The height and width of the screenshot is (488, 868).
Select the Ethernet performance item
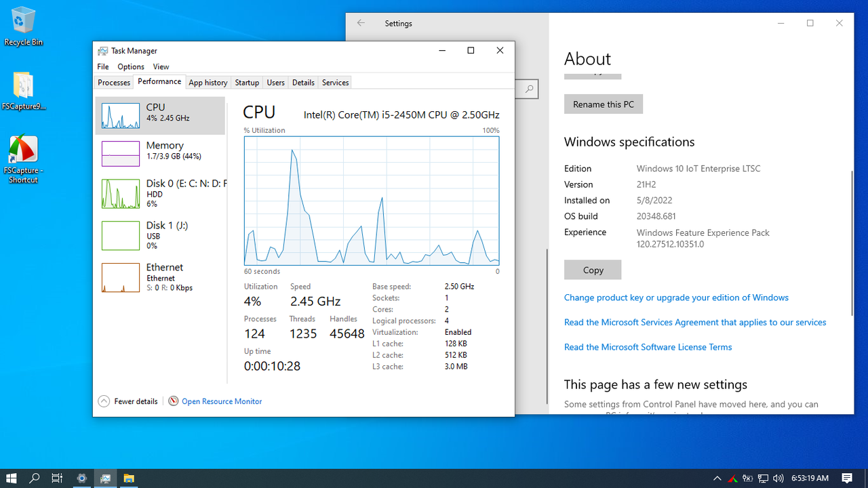(x=160, y=277)
